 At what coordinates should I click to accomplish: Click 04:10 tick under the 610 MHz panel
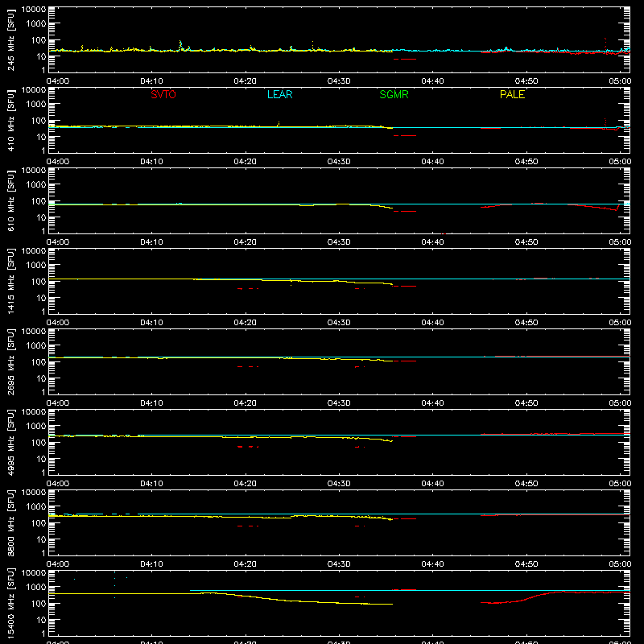(151, 242)
